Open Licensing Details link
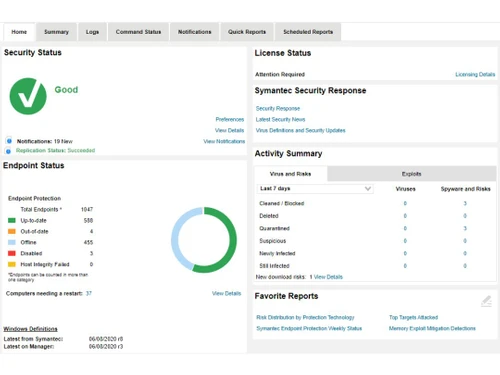The image size is (500, 375). point(475,74)
